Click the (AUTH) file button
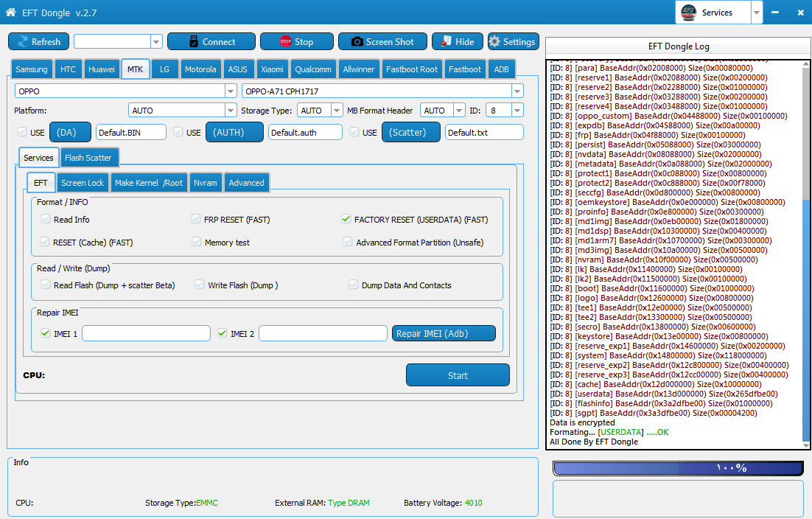Screen dimensions: 812x519 coord(234,132)
